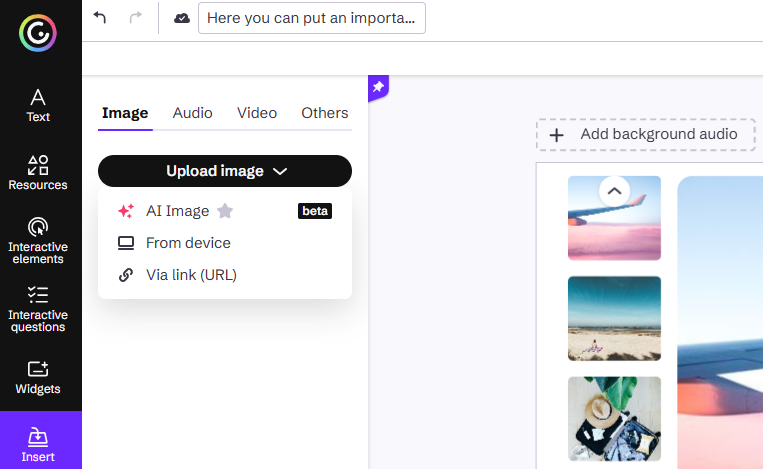Toggle the purple pin panel button
The width and height of the screenshot is (763, 469).
point(378,88)
